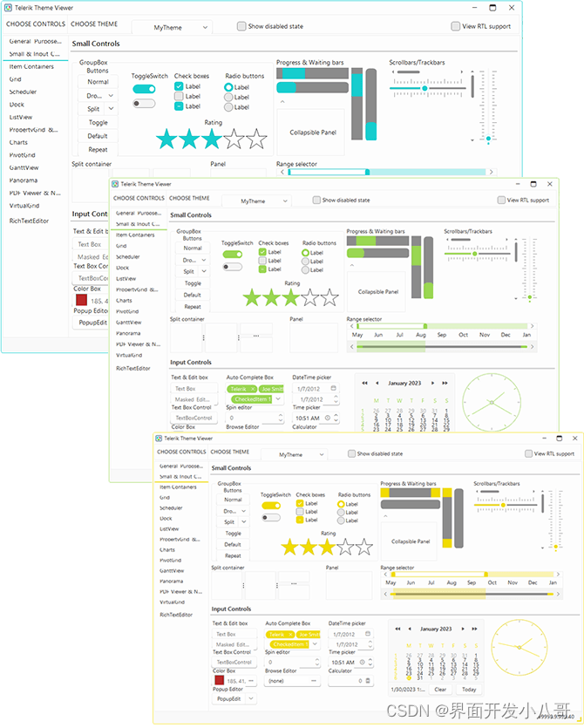Collapse the Collapsible Panel chevron in teal window
The height and width of the screenshot is (728, 584).
click(282, 101)
